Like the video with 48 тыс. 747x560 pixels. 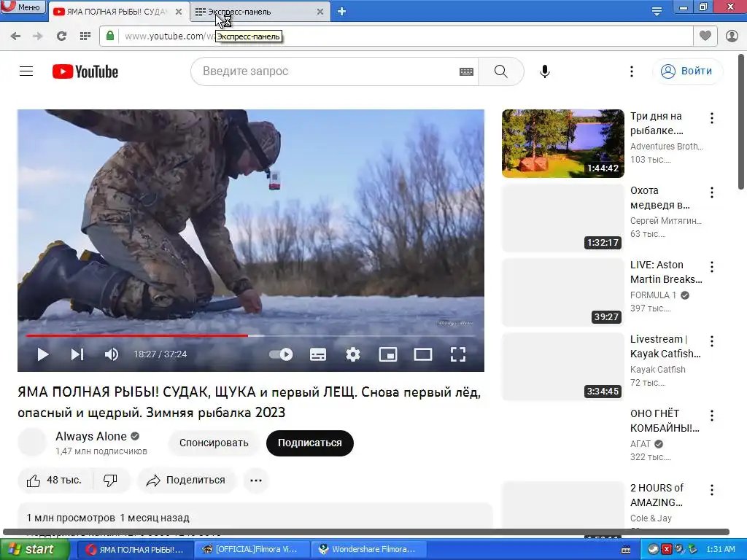tap(55, 480)
